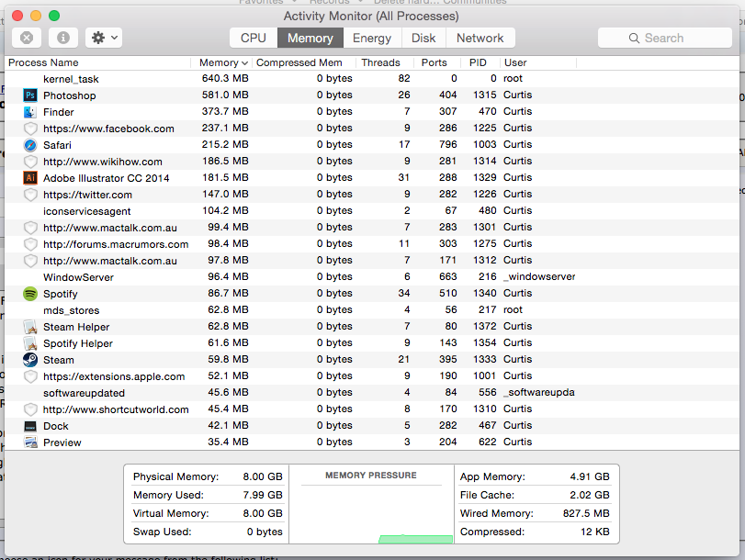Click the Physical Memory 8.00 GB value
Screen dimensions: 745x560
click(263, 476)
